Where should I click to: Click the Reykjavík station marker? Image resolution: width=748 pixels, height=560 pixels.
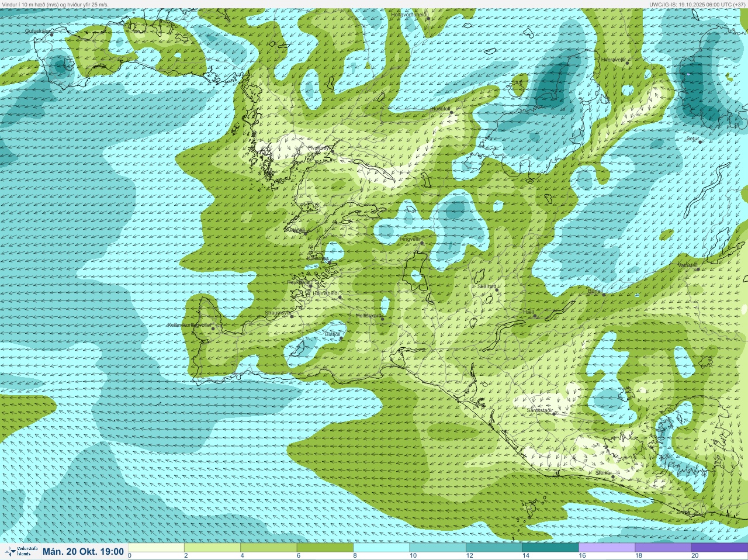coord(312,285)
